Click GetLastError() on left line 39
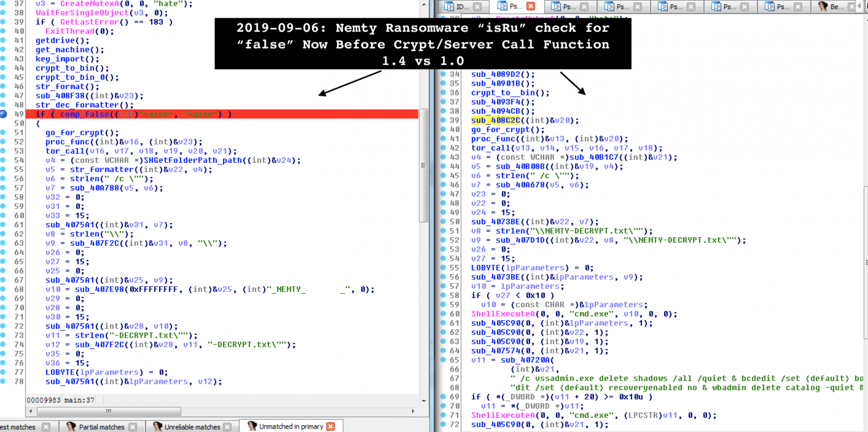The image size is (868, 432). click(94, 22)
